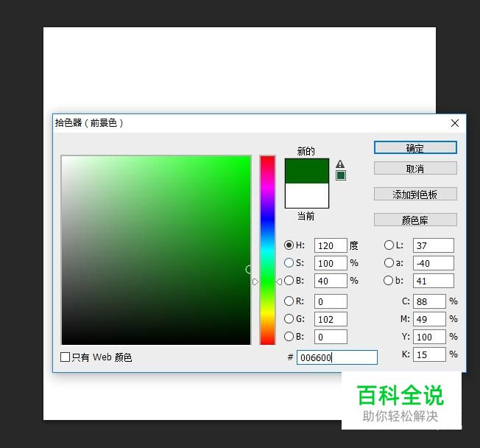The height and width of the screenshot is (448, 480).
Task: Click the new dark green color swatch
Action: (307, 171)
